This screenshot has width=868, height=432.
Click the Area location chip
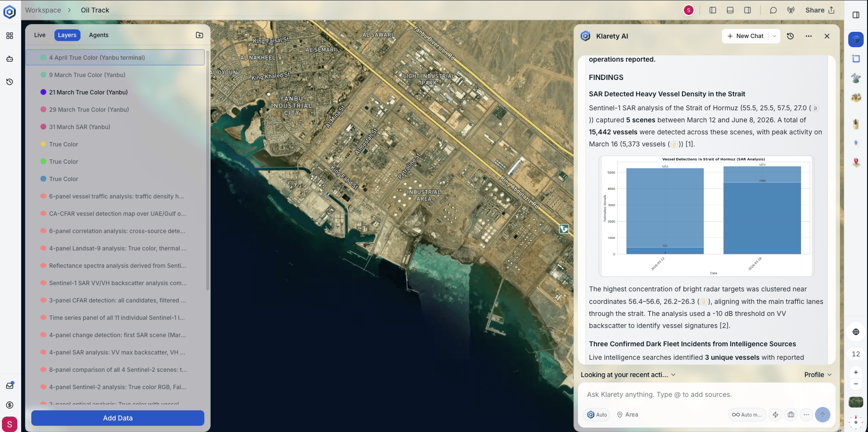click(628, 415)
